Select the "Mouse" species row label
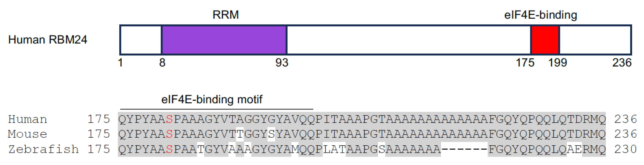Image resolution: width=644 pixels, height=165 pixels. point(27,134)
